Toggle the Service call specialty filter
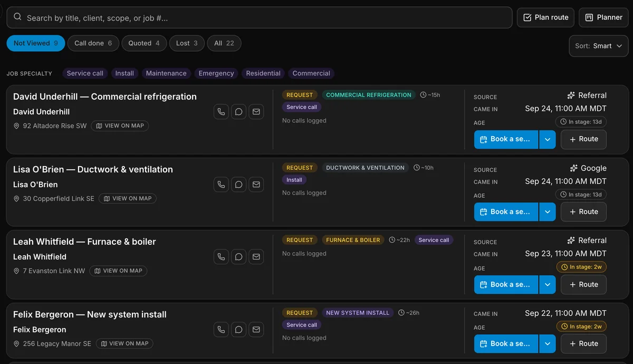The width and height of the screenshot is (633, 364). click(85, 73)
